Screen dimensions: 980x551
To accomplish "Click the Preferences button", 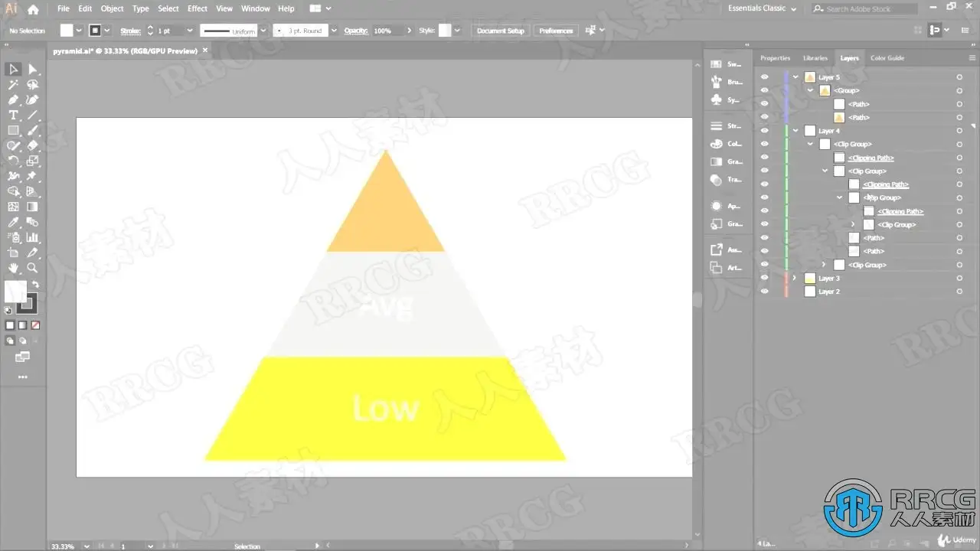I will pyautogui.click(x=556, y=31).
